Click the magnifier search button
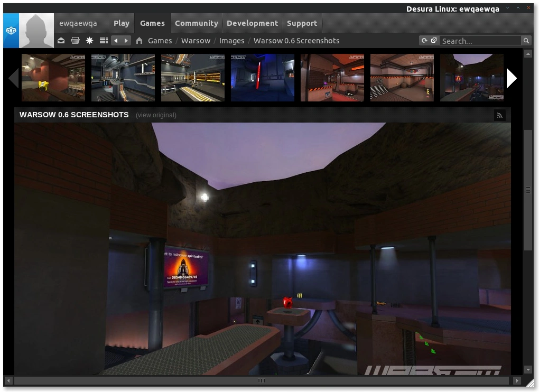Viewport: 539px width, 392px height. [526, 41]
